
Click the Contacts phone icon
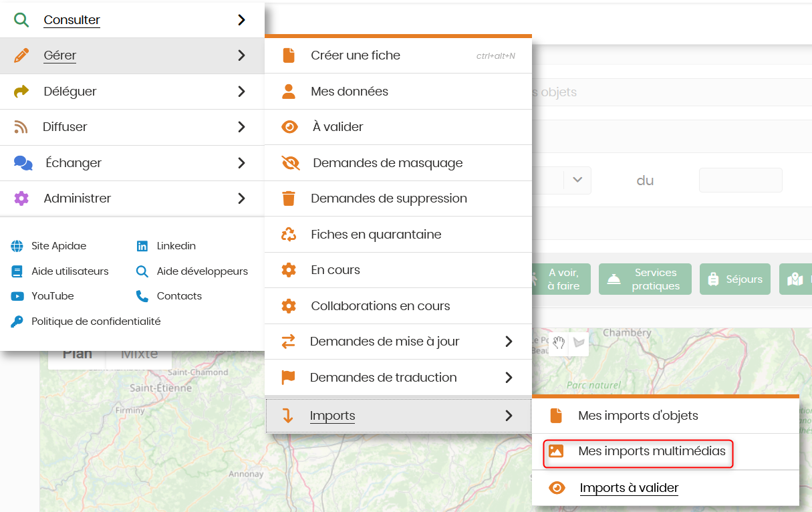(142, 296)
